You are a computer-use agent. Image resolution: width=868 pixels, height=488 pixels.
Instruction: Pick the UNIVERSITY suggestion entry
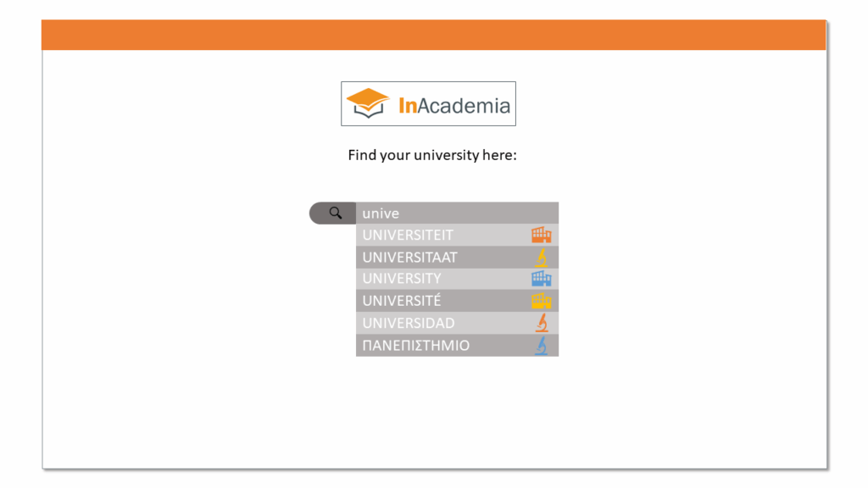coord(402,279)
